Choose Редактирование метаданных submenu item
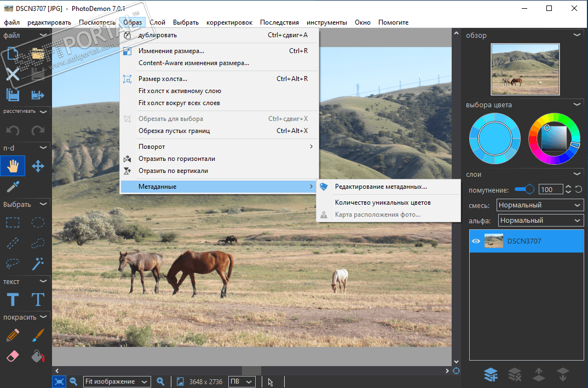The image size is (588, 388). coord(389,187)
